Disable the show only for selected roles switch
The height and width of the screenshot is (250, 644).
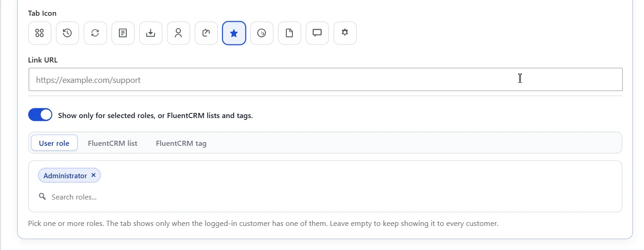pyautogui.click(x=40, y=115)
